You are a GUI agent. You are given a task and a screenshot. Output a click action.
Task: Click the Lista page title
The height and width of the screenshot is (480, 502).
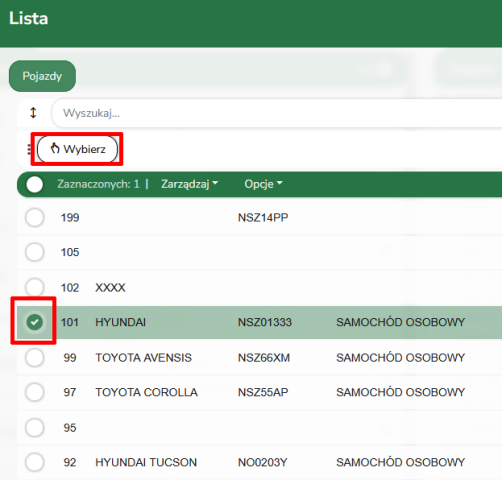tap(29, 18)
